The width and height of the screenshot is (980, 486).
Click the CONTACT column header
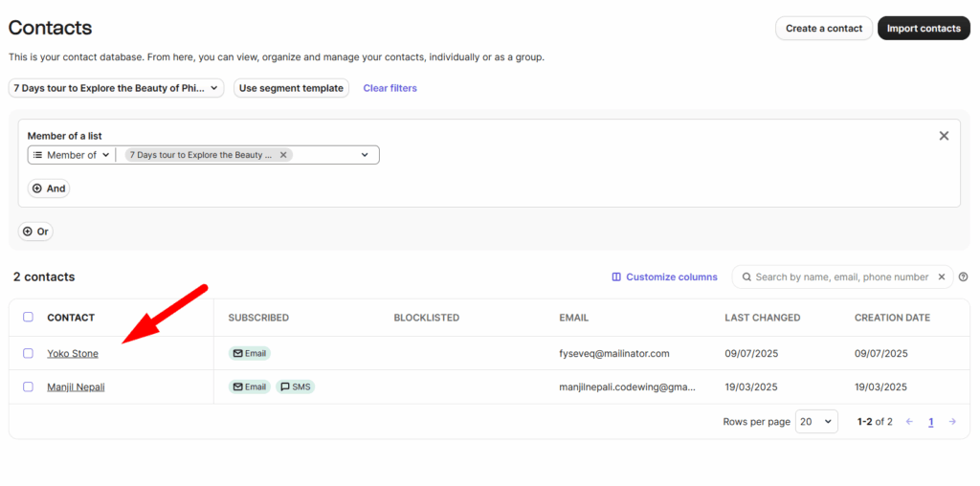coord(71,318)
